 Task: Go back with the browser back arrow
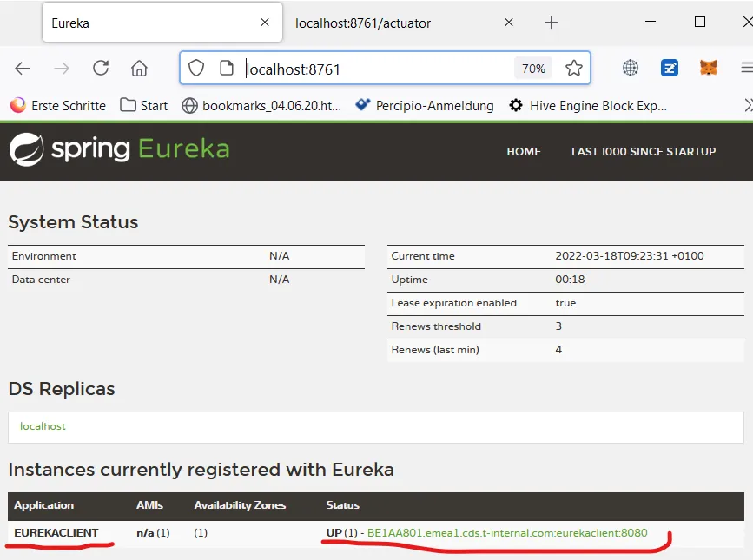coord(23,69)
